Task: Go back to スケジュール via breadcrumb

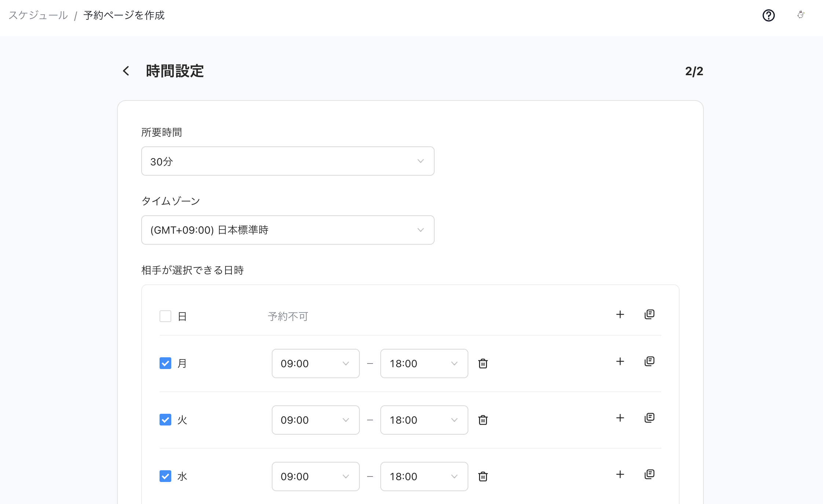Action: point(37,15)
